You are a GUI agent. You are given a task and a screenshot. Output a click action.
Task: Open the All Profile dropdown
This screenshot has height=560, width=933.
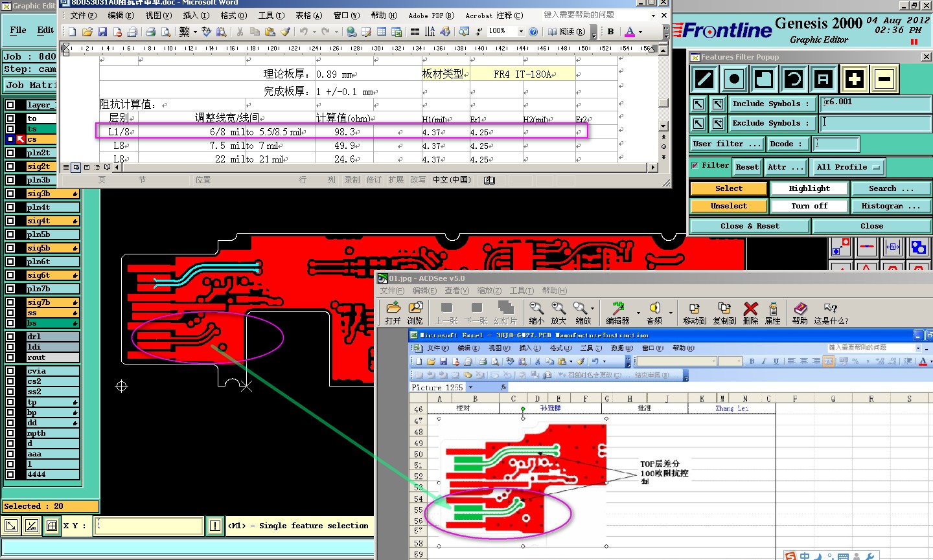[x=848, y=167]
